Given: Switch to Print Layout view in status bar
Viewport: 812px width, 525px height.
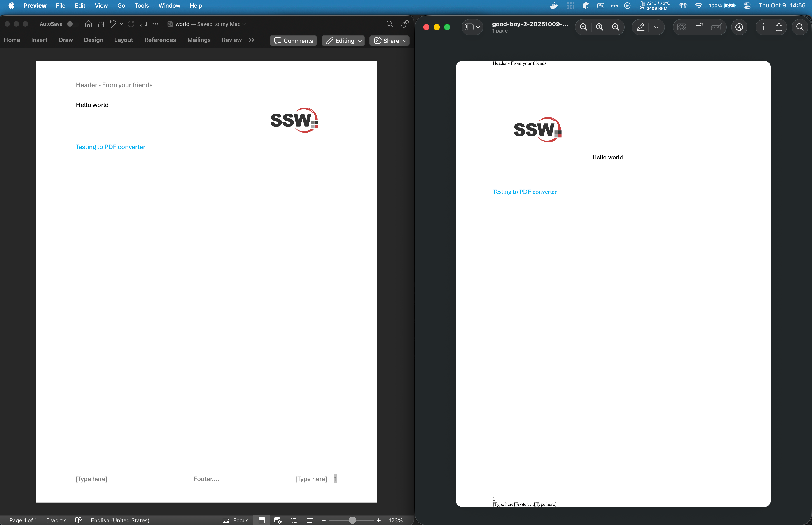Looking at the screenshot, I should pyautogui.click(x=261, y=520).
